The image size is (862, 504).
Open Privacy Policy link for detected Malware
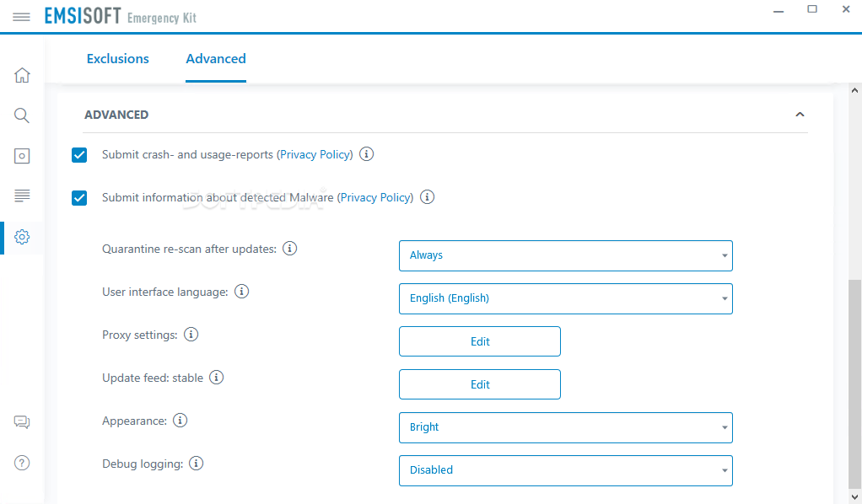pos(375,197)
